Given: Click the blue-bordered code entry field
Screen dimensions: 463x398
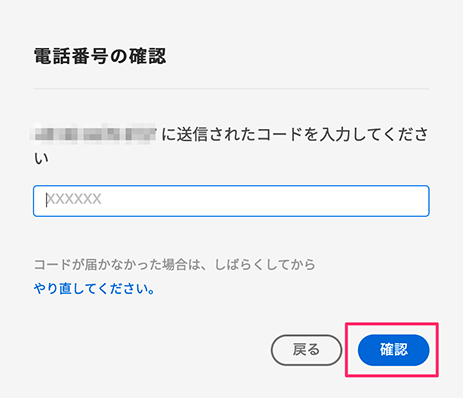Looking at the screenshot, I should click(x=231, y=201).
